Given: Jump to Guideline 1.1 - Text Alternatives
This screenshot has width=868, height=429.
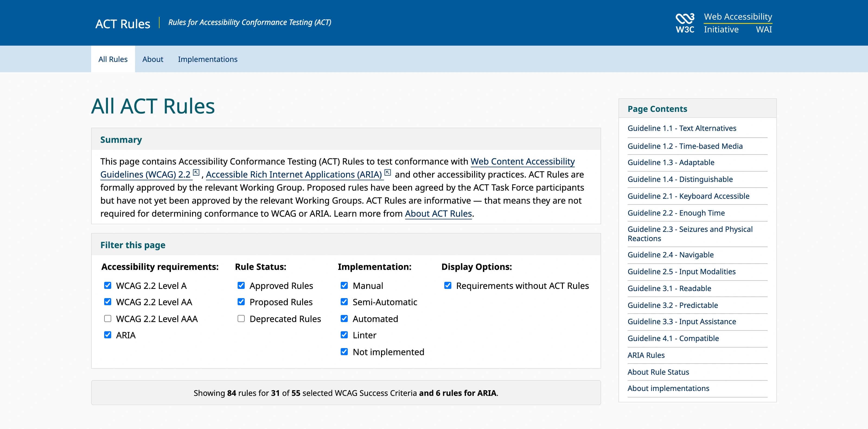Looking at the screenshot, I should point(682,128).
